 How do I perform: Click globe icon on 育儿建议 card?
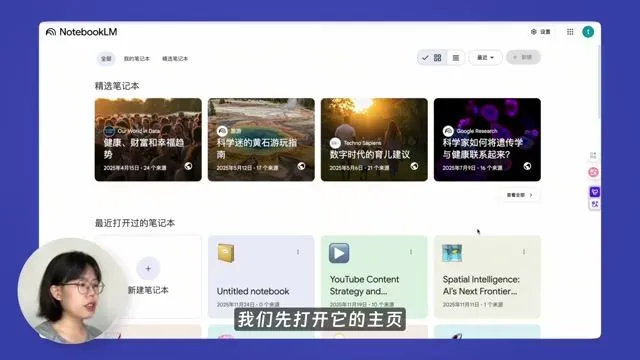pyautogui.click(x=414, y=166)
